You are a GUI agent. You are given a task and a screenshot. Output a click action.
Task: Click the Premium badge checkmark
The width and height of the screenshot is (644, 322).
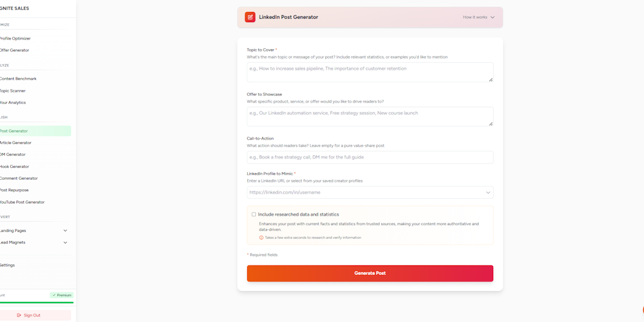(x=54, y=295)
